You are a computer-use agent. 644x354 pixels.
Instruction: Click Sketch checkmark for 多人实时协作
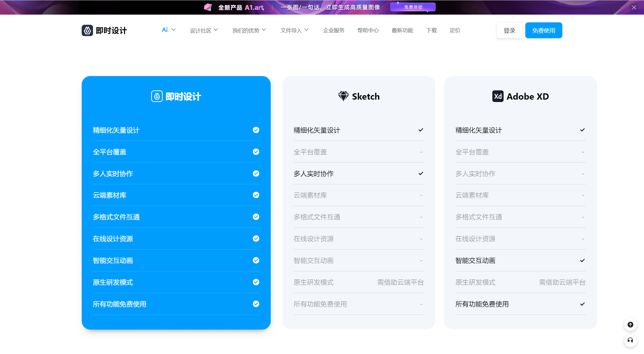[x=421, y=174]
